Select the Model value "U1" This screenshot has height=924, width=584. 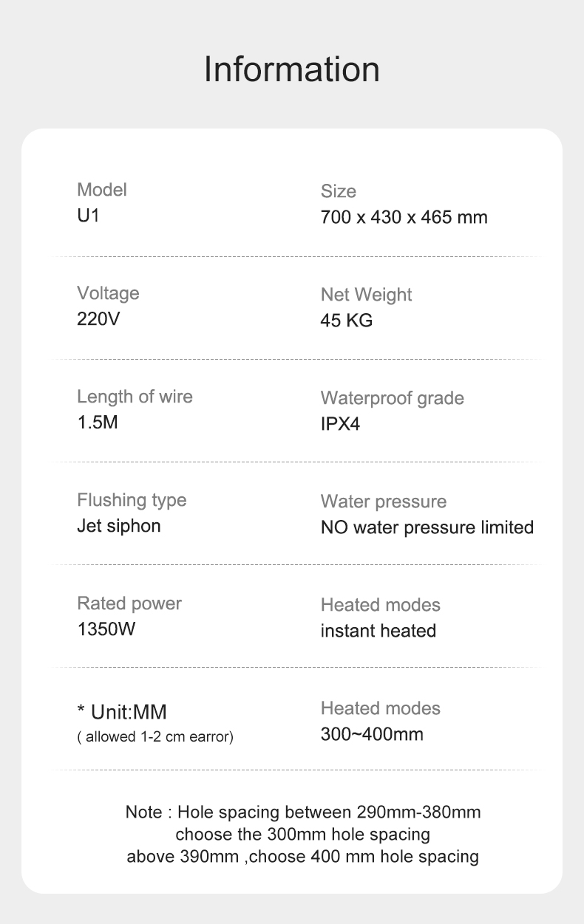pos(88,216)
